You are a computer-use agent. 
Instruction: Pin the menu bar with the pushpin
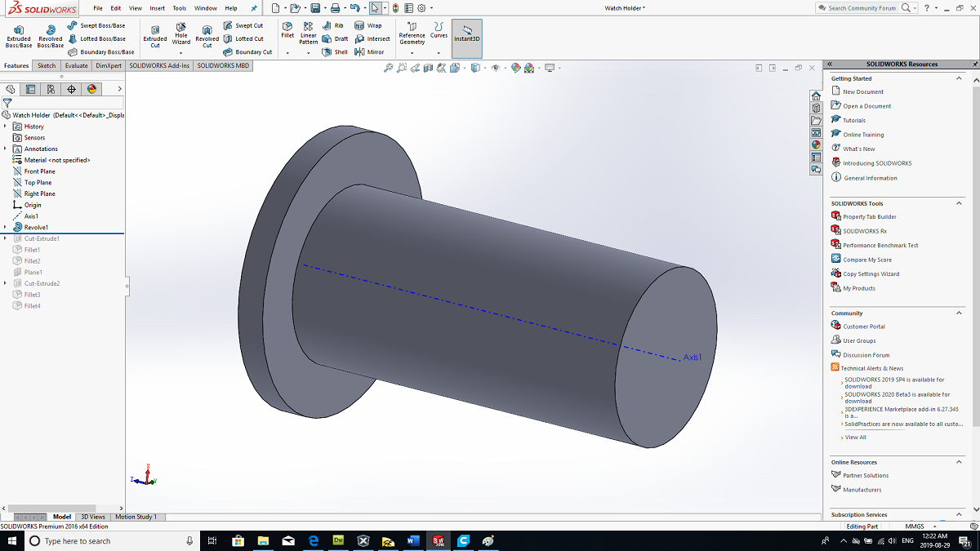[253, 8]
